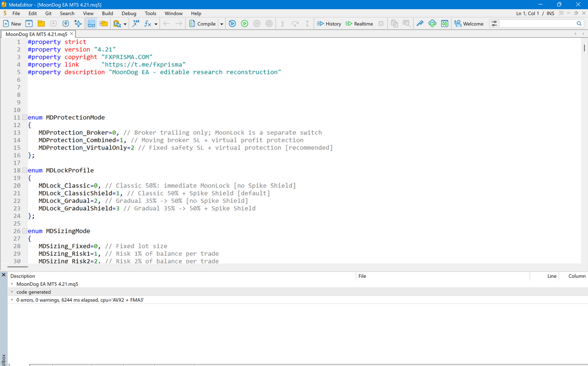Screen dimensions: 588x366
Task: Open the Welcome page button
Action: [x=469, y=24]
